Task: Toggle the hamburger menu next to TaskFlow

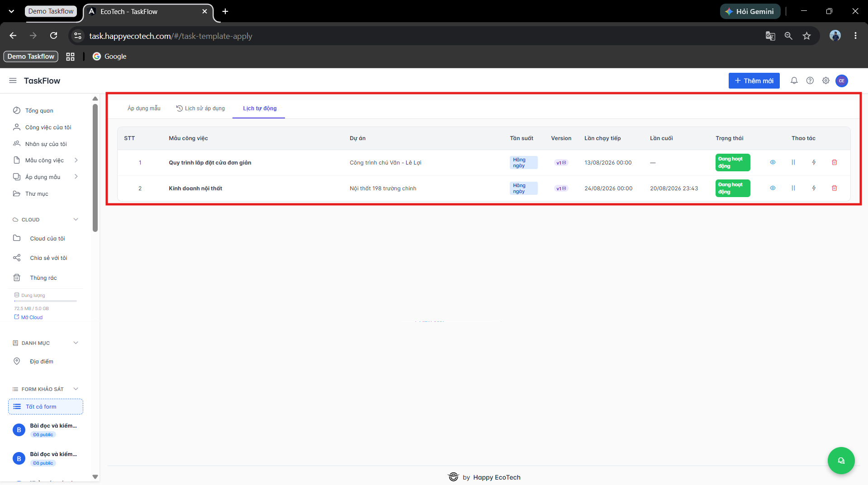Action: [13, 80]
